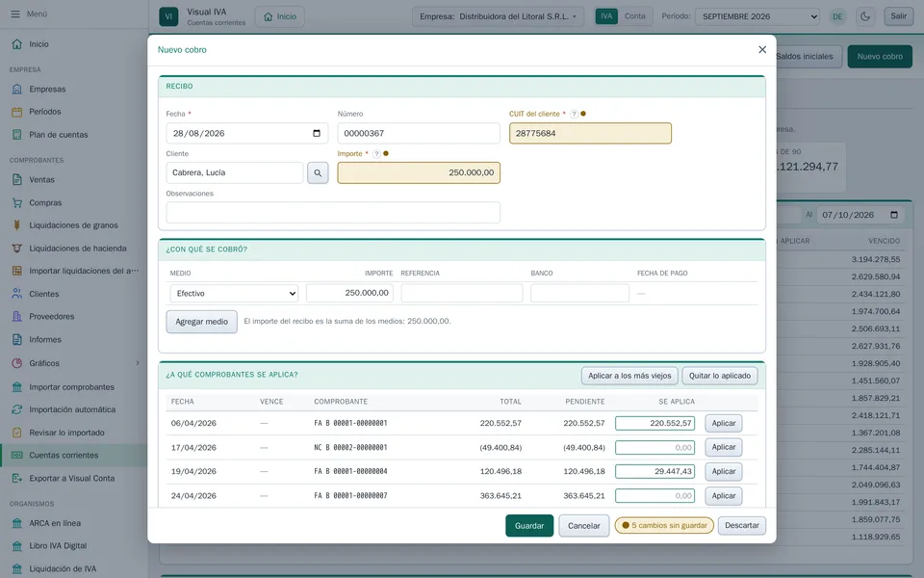924x578 pixels.
Task: Click Aplicar a los más viejos
Action: (629, 376)
